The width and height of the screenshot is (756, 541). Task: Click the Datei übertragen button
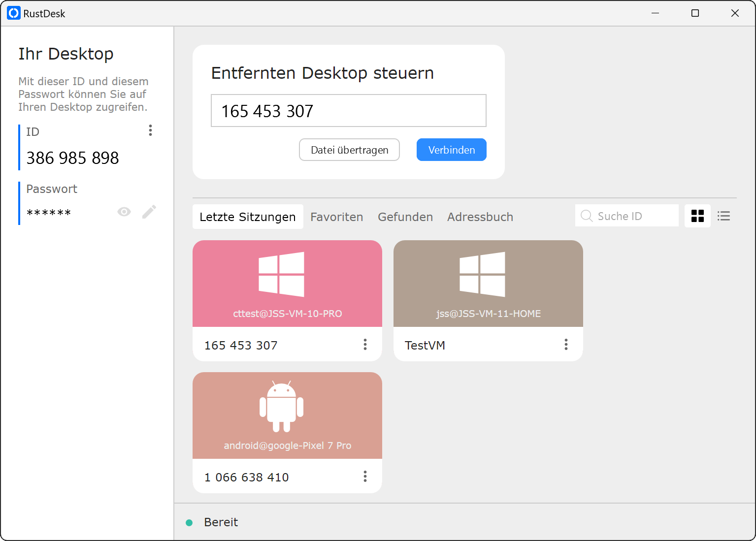tap(349, 150)
